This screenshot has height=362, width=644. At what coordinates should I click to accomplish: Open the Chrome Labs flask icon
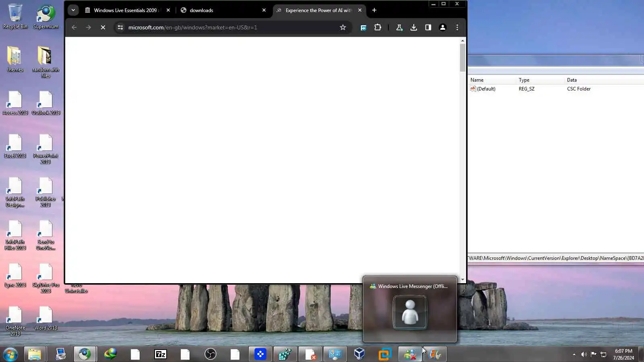tap(399, 27)
